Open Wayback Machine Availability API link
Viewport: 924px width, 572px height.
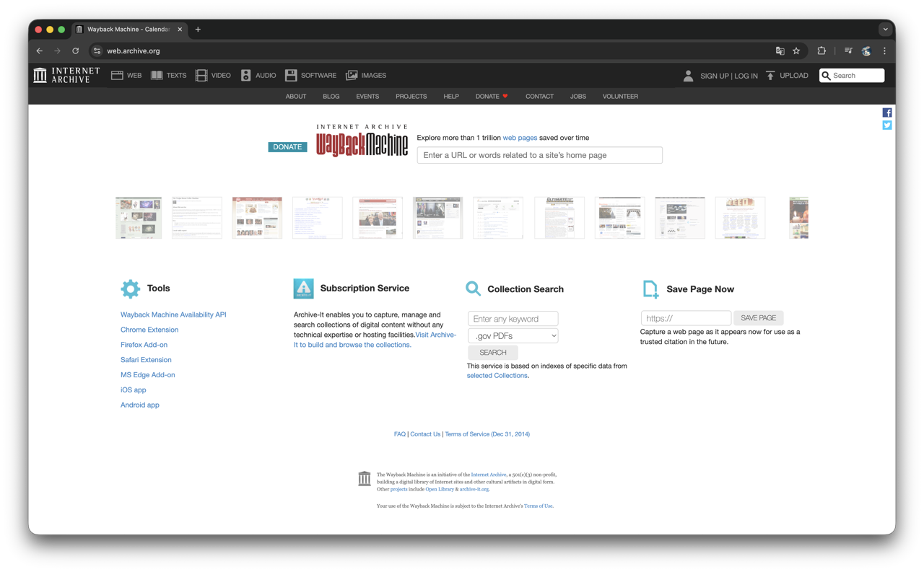173,314
